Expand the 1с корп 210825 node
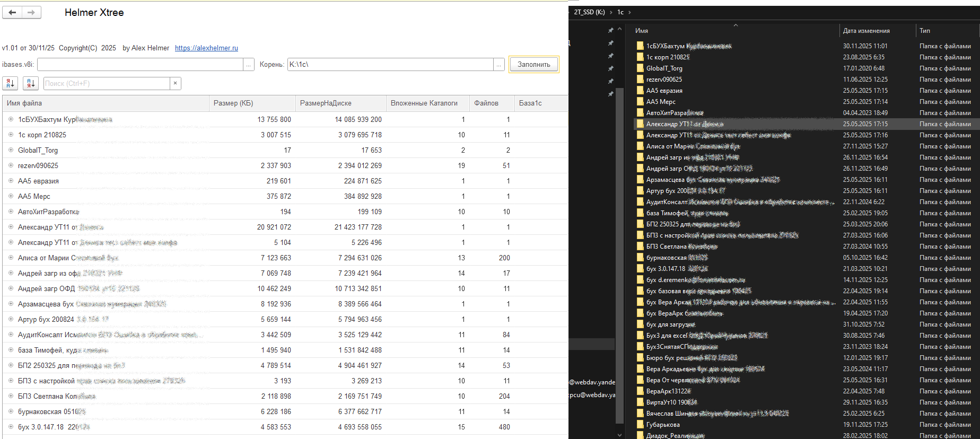This screenshot has width=980, height=439. (11, 135)
